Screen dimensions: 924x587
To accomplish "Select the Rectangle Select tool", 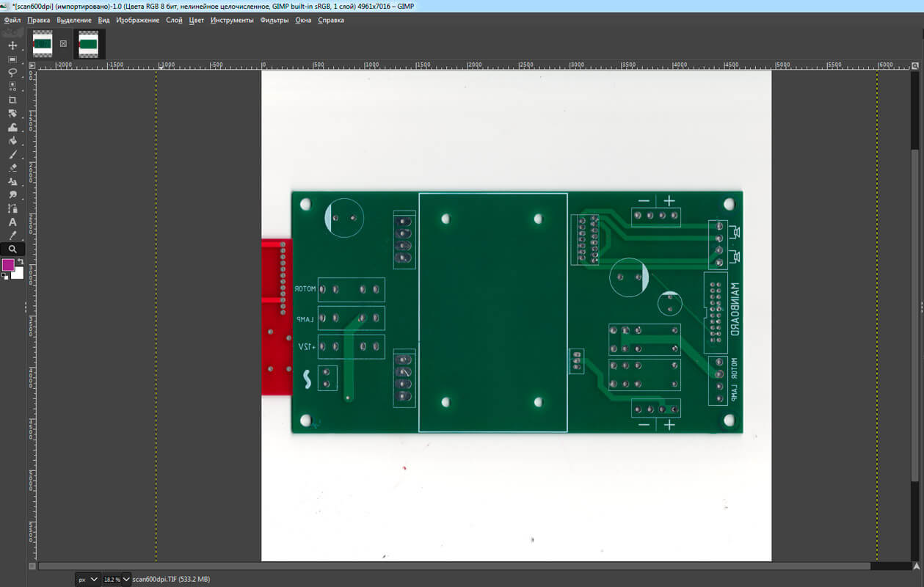I will (12, 59).
